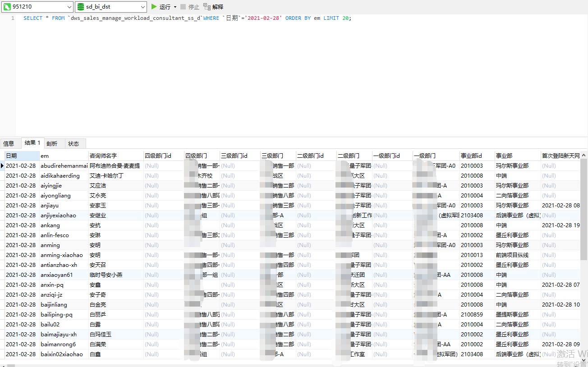Click the Stop (停止) button
Image resolution: width=588 pixels, height=367 pixels.
click(x=189, y=7)
